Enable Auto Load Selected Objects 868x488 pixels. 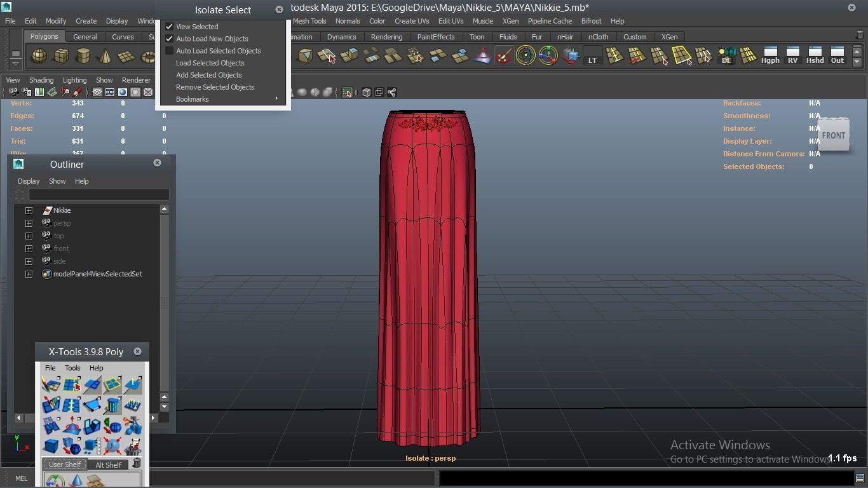(x=170, y=51)
